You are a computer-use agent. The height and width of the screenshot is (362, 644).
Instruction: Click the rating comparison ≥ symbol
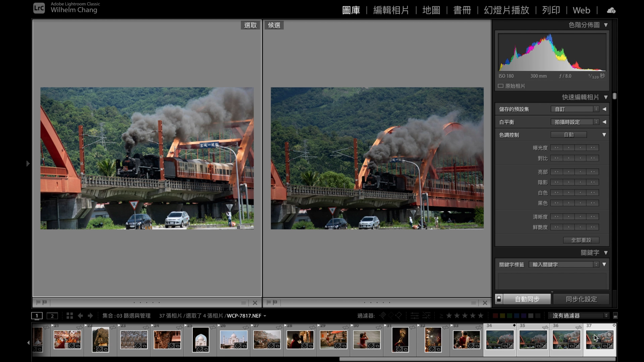point(441,316)
